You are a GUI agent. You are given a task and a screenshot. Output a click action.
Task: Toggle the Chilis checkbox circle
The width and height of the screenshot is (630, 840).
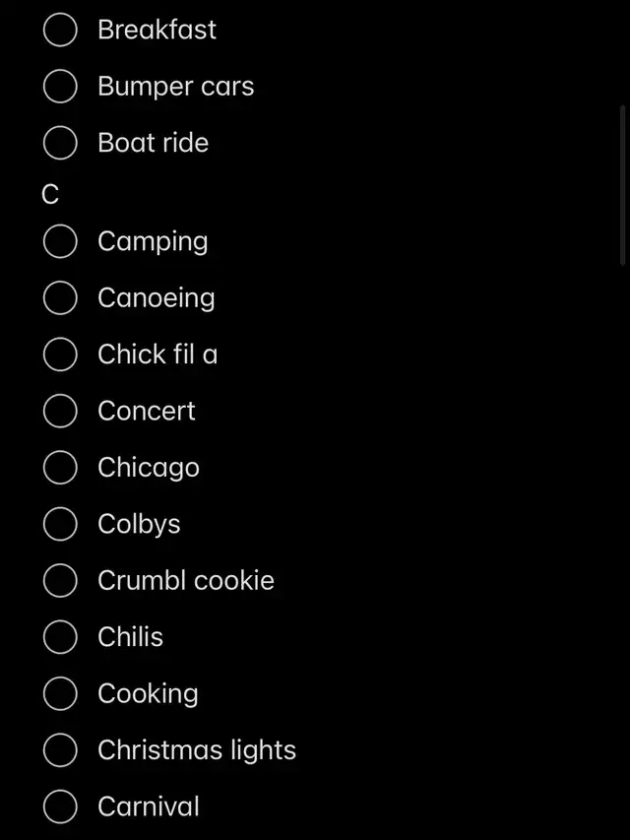[60, 637]
